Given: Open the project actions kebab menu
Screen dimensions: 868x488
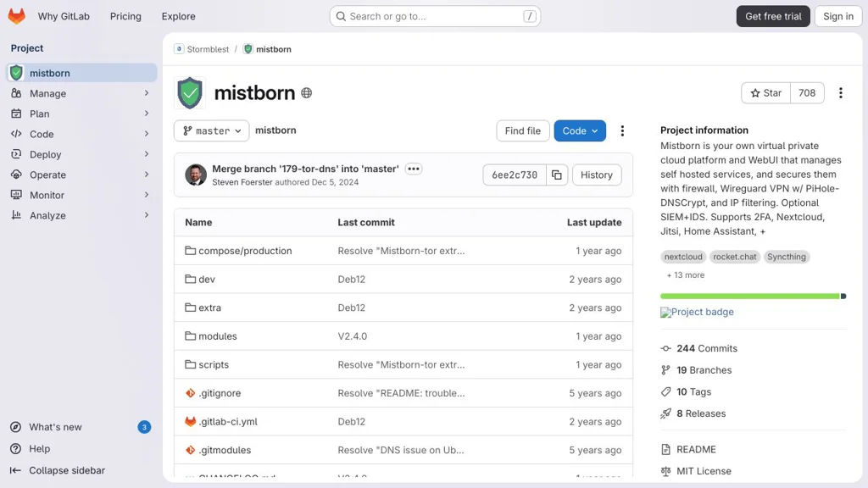Looking at the screenshot, I should [840, 93].
